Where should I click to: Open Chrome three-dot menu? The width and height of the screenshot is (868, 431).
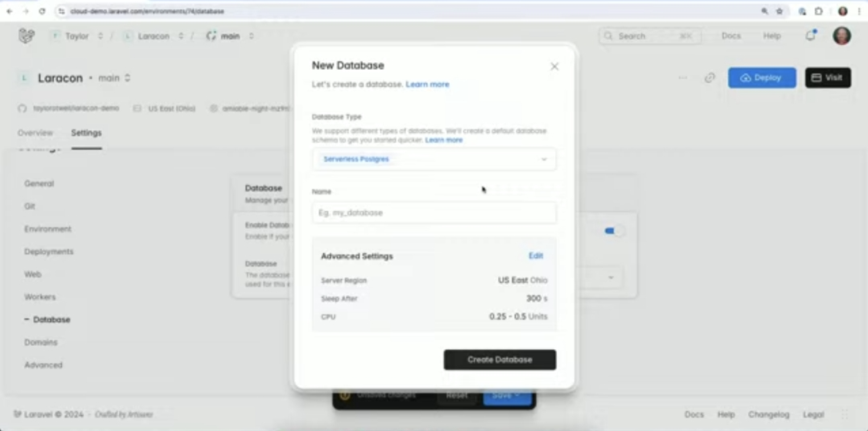859,11
